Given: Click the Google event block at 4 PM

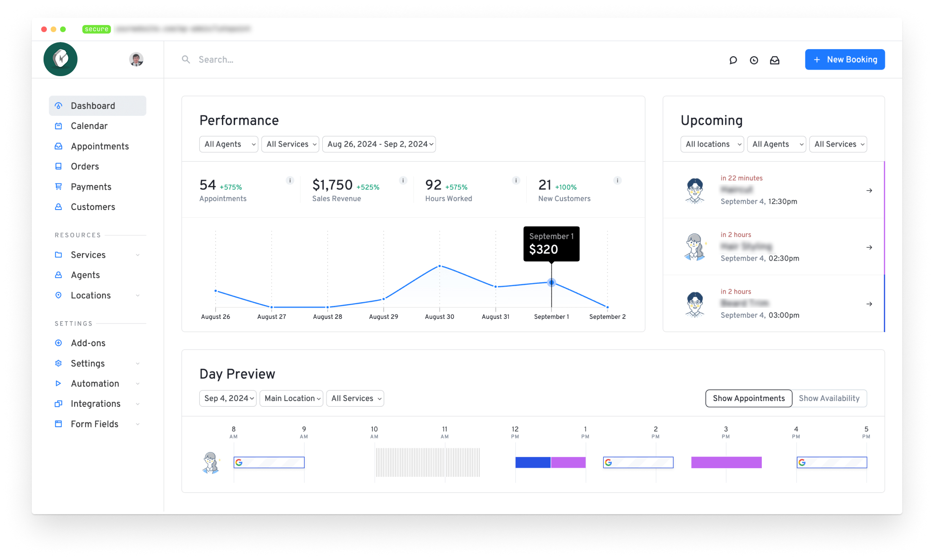Looking at the screenshot, I should coord(832,463).
